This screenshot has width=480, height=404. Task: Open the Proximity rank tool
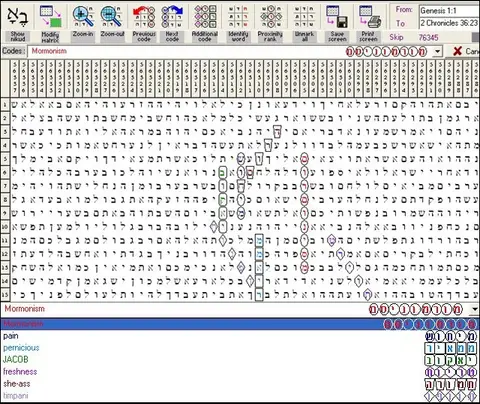(270, 16)
